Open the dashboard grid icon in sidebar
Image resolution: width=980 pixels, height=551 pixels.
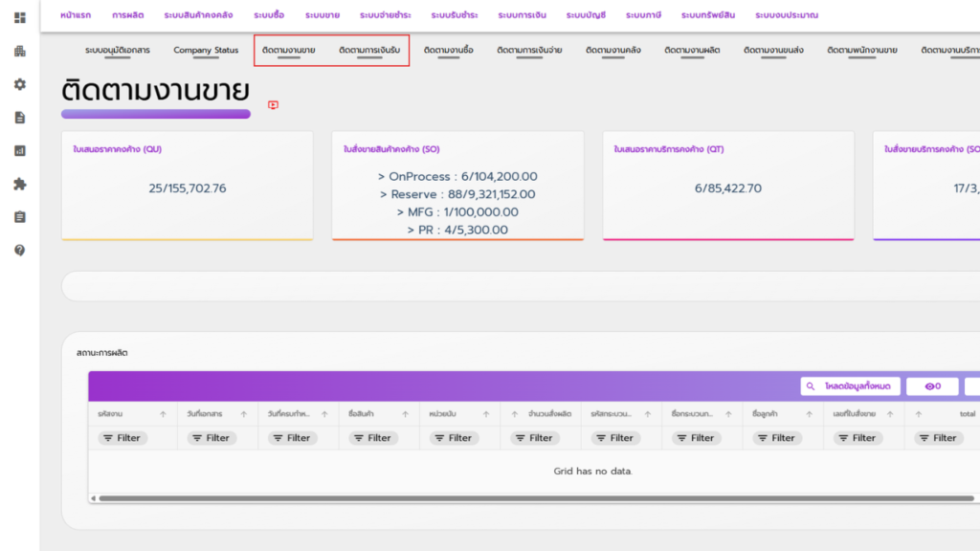click(20, 17)
